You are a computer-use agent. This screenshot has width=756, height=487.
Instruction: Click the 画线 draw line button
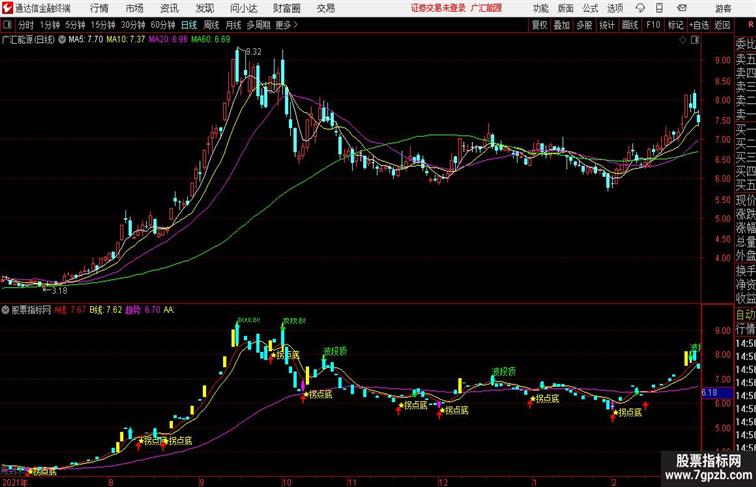(x=630, y=25)
